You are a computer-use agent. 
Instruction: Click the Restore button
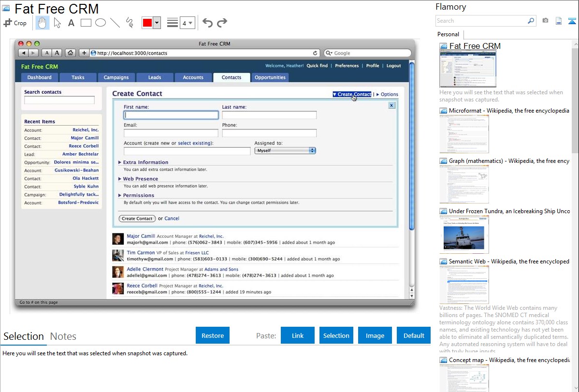pyautogui.click(x=213, y=335)
